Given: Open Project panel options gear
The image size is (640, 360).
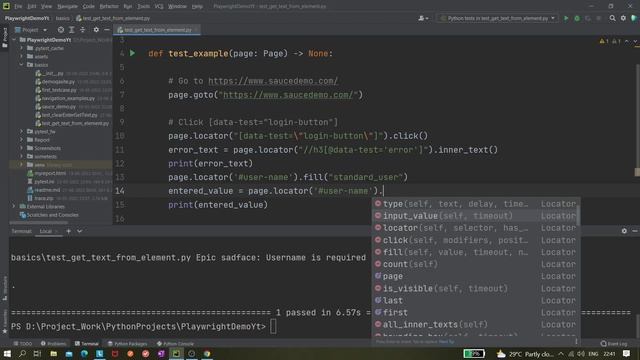Looking at the screenshot, I should click(x=96, y=30).
